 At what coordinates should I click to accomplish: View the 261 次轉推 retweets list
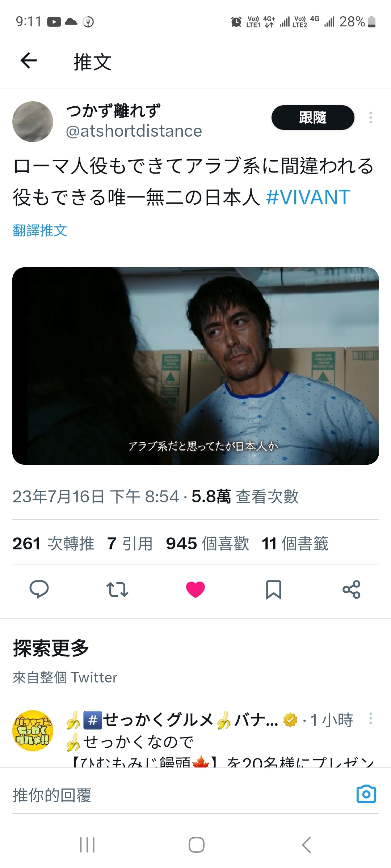pos(53,544)
